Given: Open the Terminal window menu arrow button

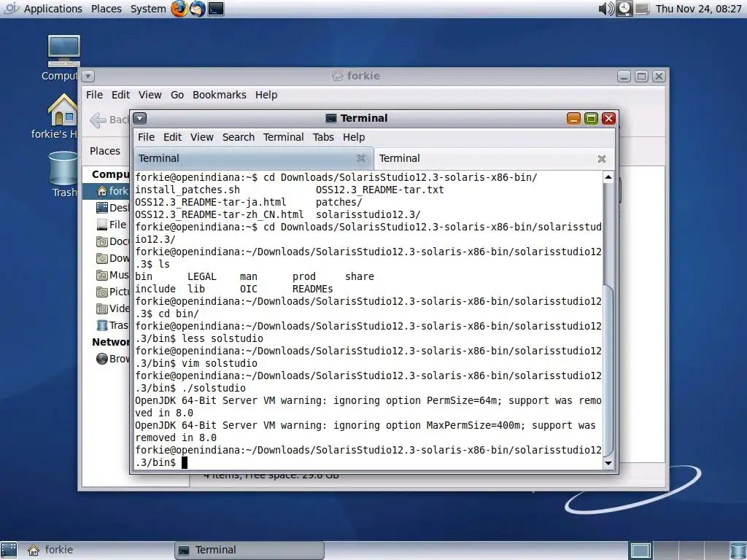Looking at the screenshot, I should click(x=139, y=118).
